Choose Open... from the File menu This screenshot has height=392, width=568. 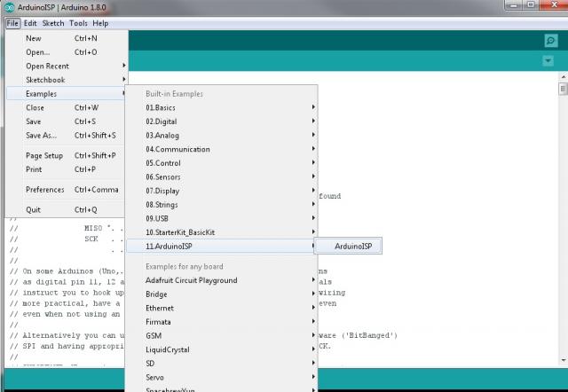point(67,52)
